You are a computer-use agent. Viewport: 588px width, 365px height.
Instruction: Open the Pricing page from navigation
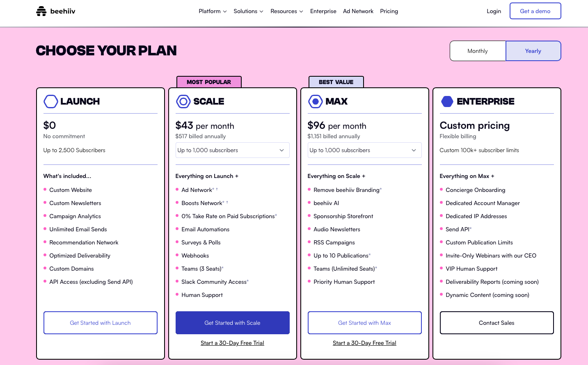coord(389,11)
